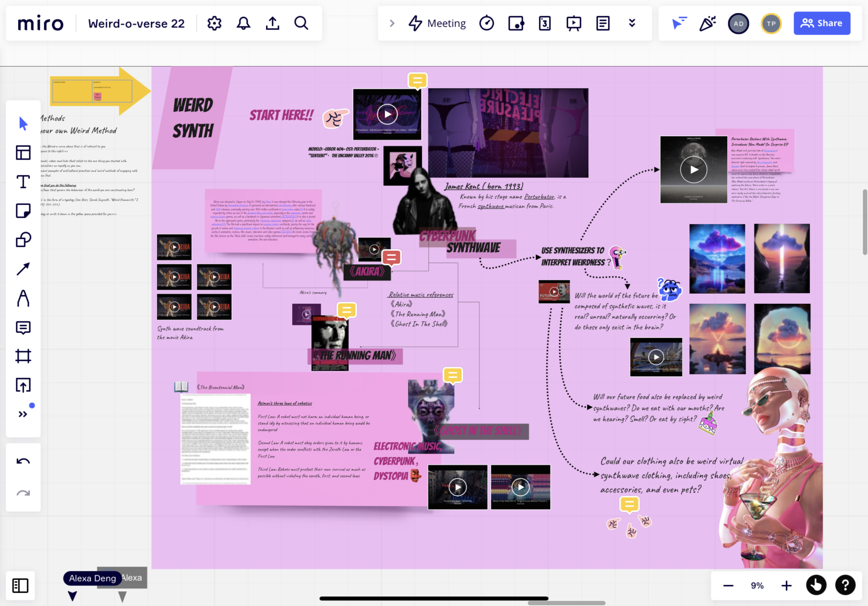Screen dimensions: 868x606
Task: Start the meeting Timer
Action: pos(487,23)
